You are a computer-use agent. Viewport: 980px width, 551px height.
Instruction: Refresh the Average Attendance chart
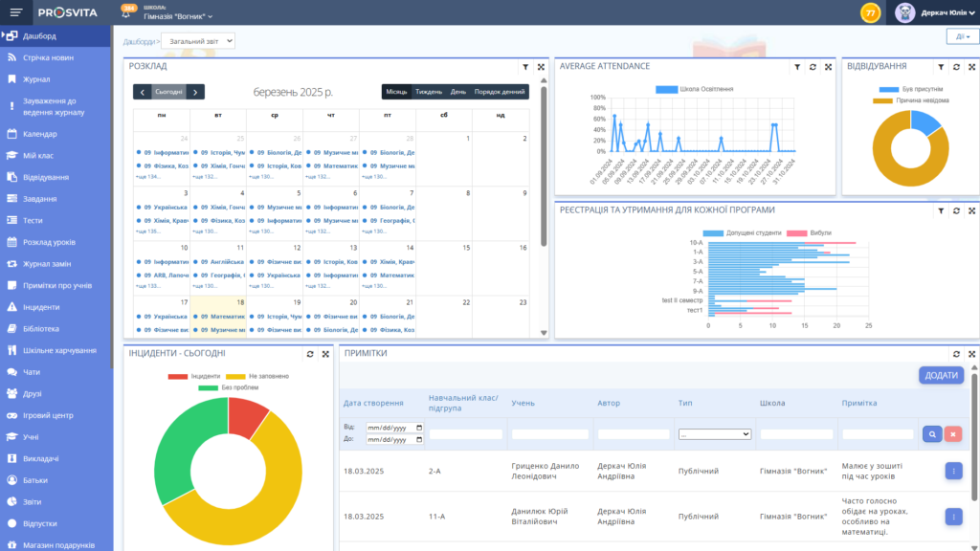pos(813,67)
